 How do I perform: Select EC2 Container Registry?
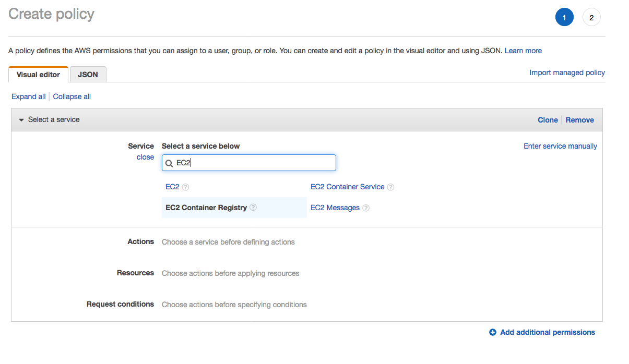206,208
